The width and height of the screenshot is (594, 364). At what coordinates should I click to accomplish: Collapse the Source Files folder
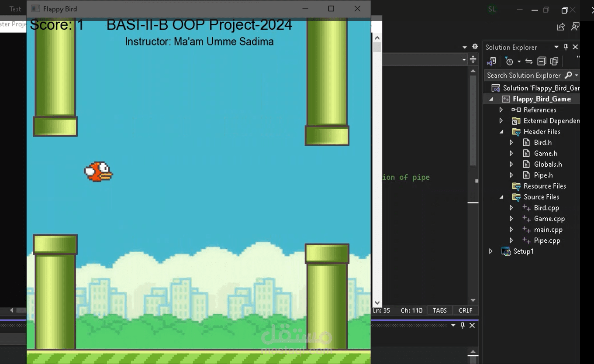(501, 197)
